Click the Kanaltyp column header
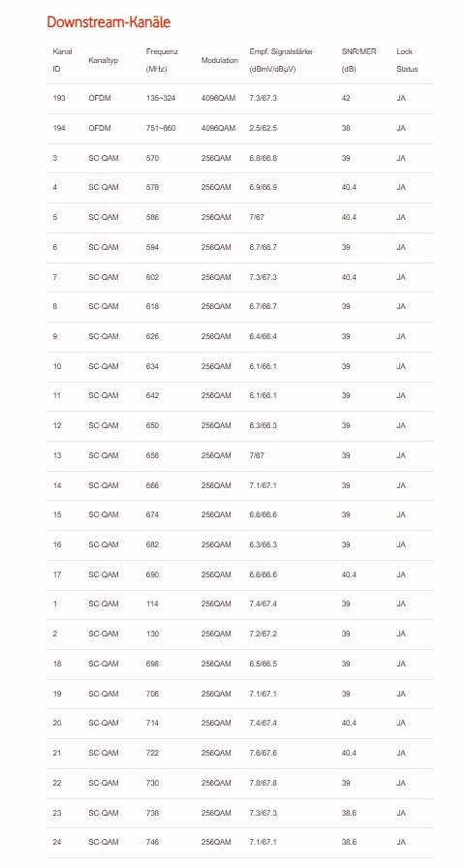This screenshot has height=868, width=468. (103, 60)
